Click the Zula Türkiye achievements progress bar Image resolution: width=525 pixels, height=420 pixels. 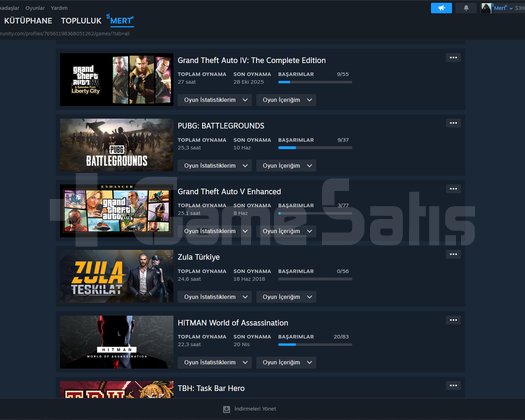(x=315, y=279)
